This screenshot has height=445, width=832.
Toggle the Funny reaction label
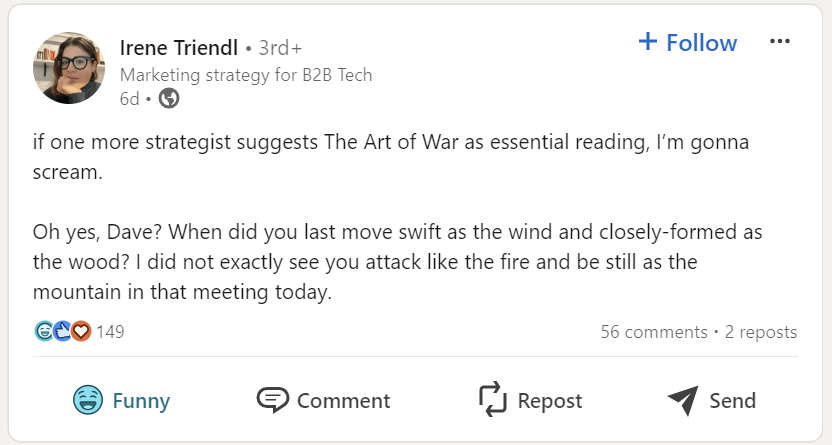coord(141,401)
